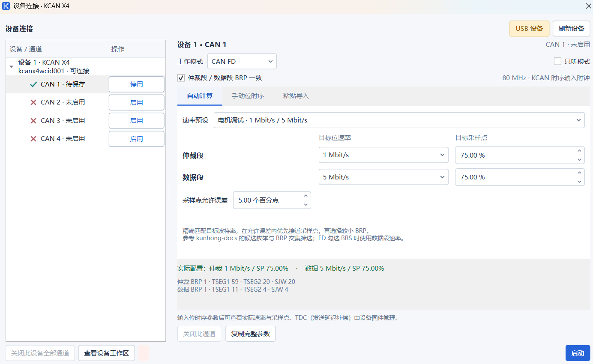Switch to the 粘贴导入 tab
The height and width of the screenshot is (364, 593).
[x=296, y=96]
